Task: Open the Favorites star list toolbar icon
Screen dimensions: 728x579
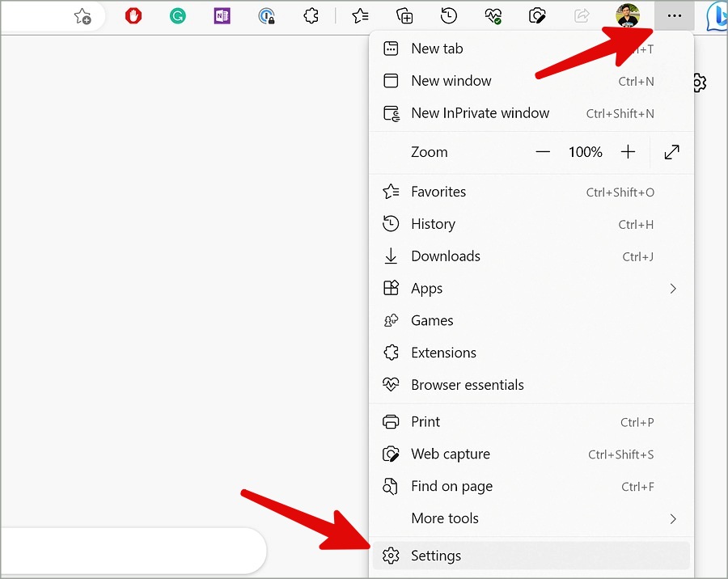Action: pyautogui.click(x=360, y=16)
